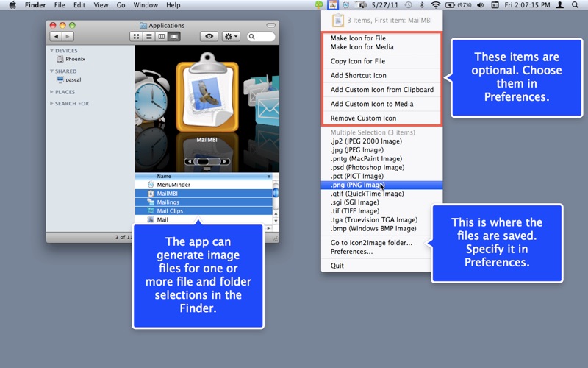The width and height of the screenshot is (588, 368).
Task: Open the Quick Look eye button
Action: 209,36
